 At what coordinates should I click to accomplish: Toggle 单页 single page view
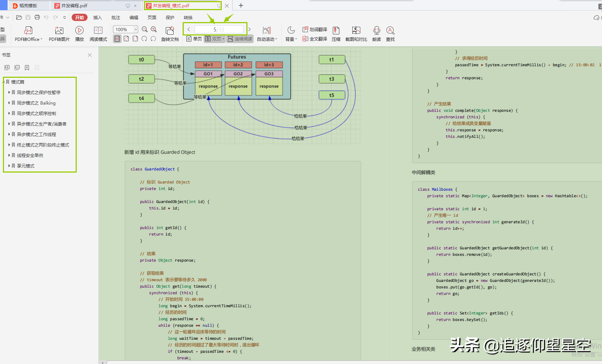pos(194,39)
